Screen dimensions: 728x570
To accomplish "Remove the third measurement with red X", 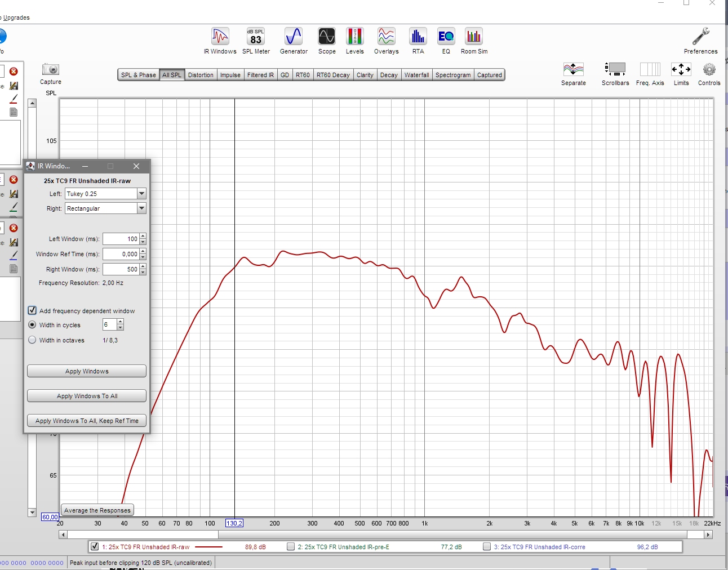I will [14, 228].
